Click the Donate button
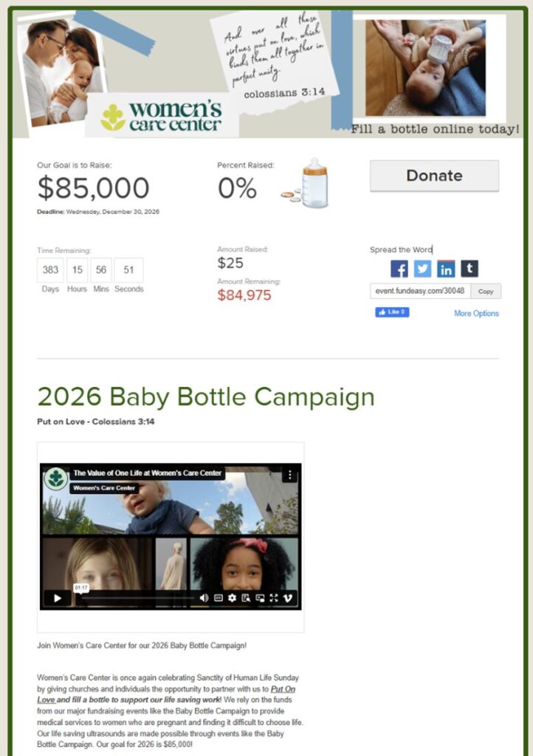The width and height of the screenshot is (533, 756). click(x=434, y=176)
